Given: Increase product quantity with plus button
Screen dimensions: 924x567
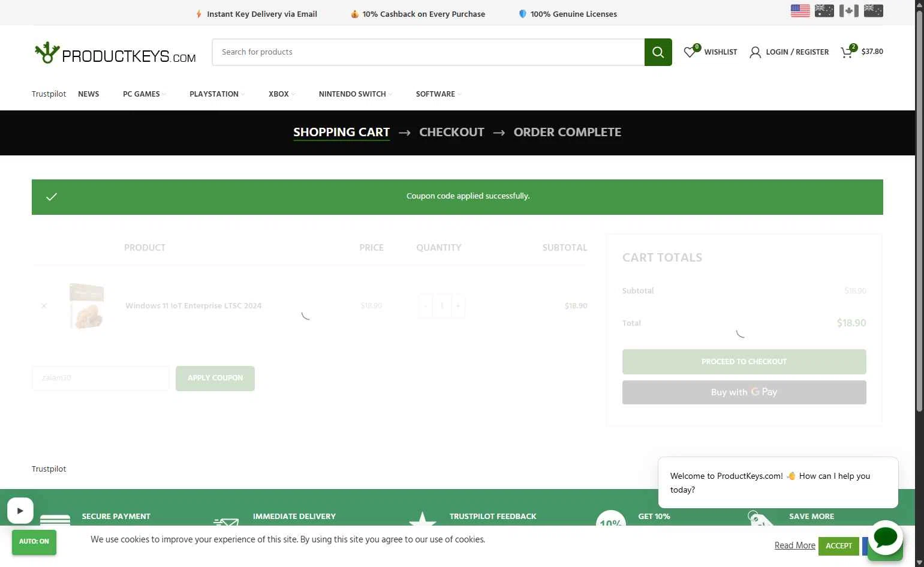Looking at the screenshot, I should pyautogui.click(x=458, y=306).
